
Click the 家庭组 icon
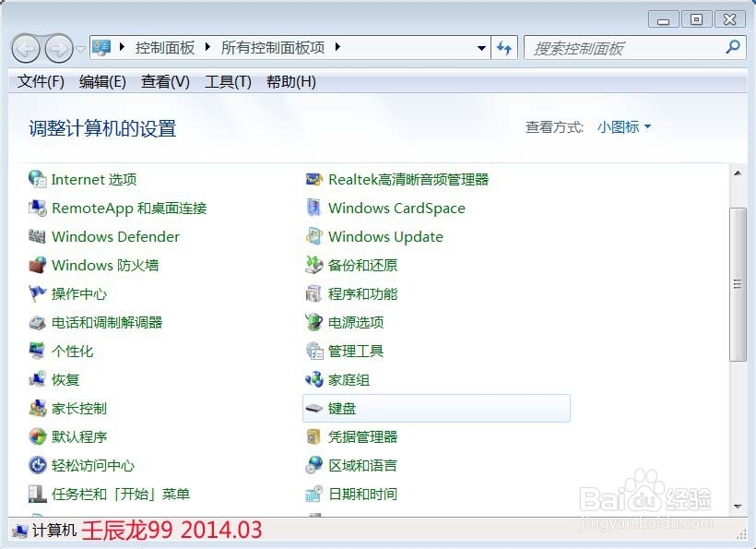pyautogui.click(x=313, y=379)
